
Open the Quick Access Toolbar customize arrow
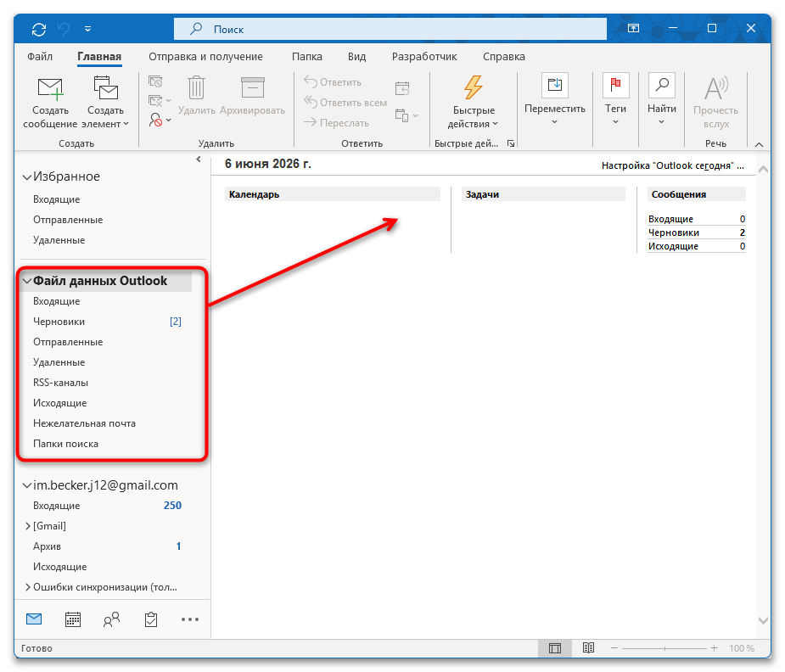pyautogui.click(x=87, y=29)
